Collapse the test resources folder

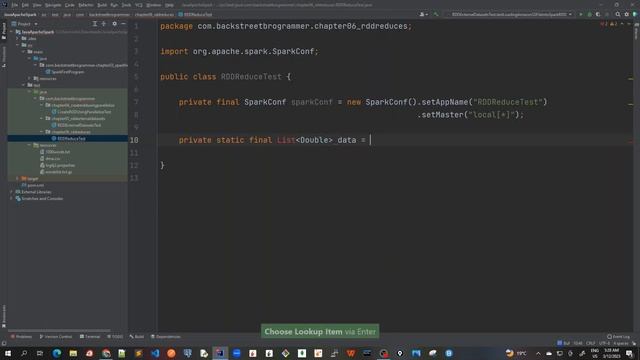[x=29, y=145]
